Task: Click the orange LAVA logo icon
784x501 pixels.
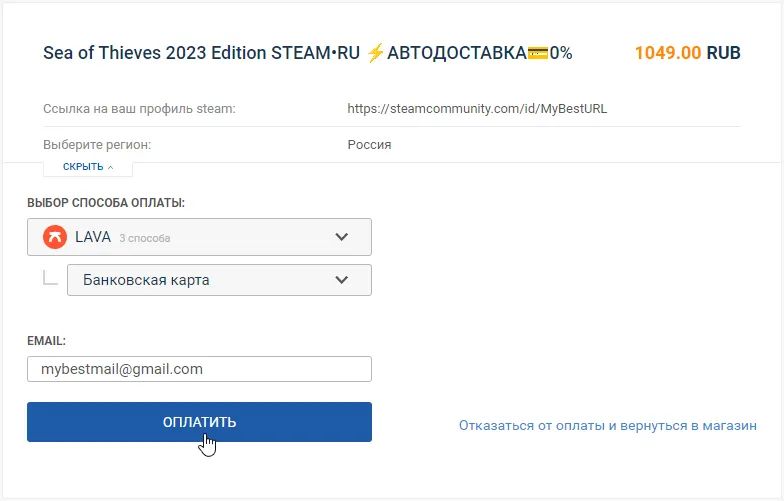Action: tap(55, 237)
